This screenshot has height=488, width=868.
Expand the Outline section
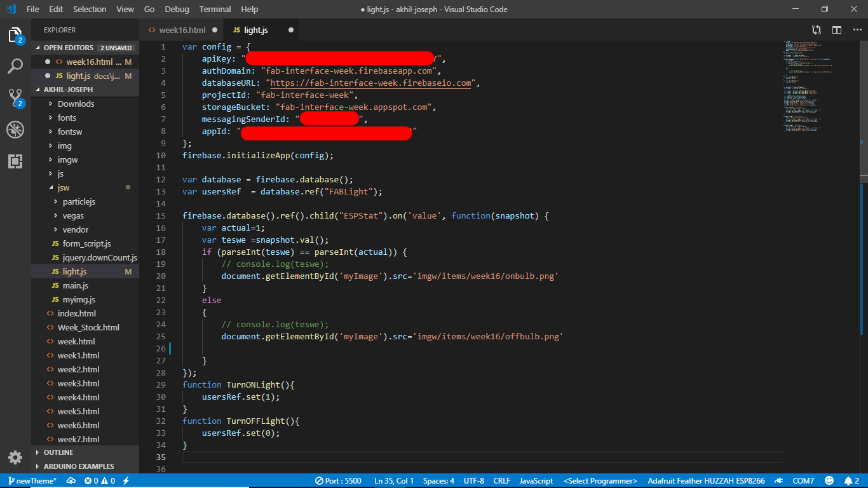(85, 452)
